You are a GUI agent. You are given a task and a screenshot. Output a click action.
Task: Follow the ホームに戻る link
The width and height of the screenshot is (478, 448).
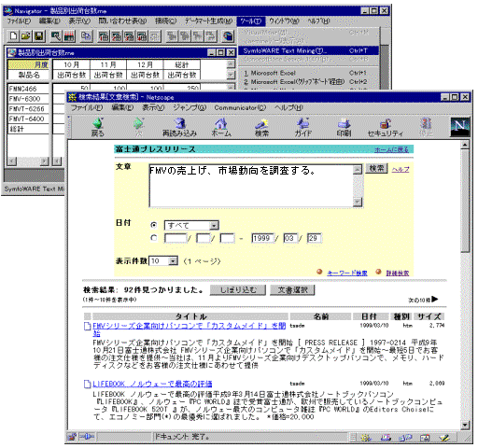[x=391, y=149]
